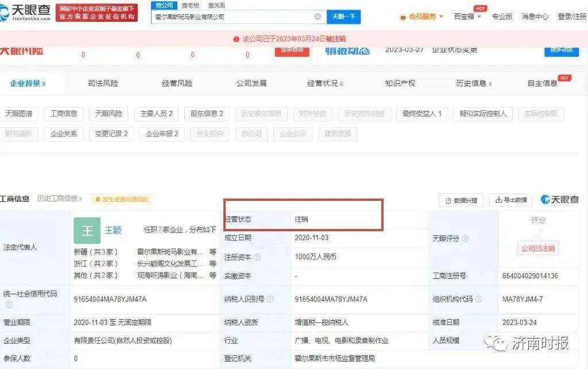Switch to the 自主信息 tab
The width and height of the screenshot is (588, 369).
coord(542,83)
